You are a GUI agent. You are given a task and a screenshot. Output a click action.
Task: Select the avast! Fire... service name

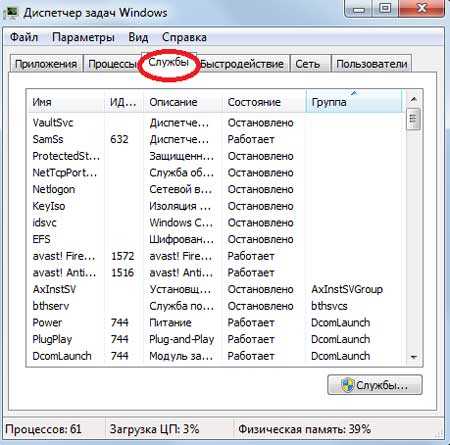point(64,256)
